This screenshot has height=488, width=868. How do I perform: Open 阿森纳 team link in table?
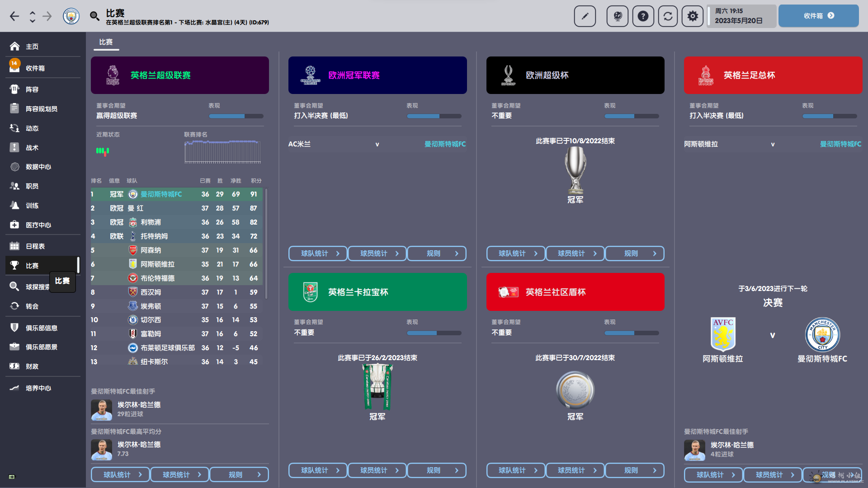click(x=151, y=250)
